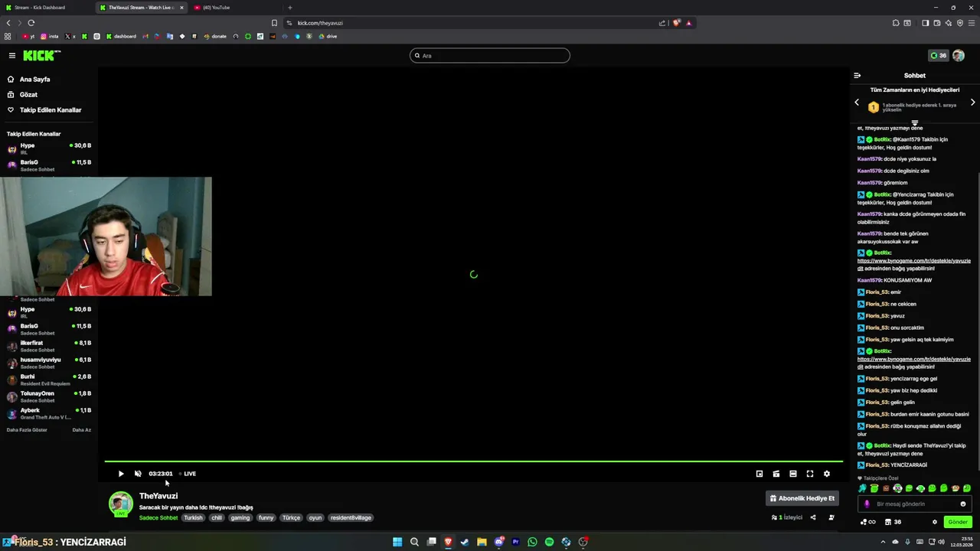
Task: Click the Sadece Sohbet category link
Action: tap(158, 518)
